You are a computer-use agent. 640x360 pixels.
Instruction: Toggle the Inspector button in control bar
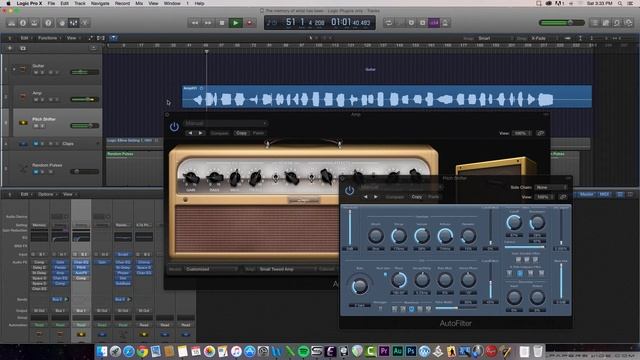coord(23,23)
